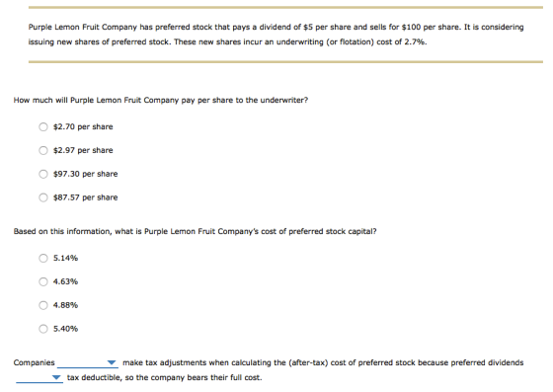Viewport: 553px width, 392px height.
Task: Select 5.14% as cost of preferred stock
Action: [43, 259]
